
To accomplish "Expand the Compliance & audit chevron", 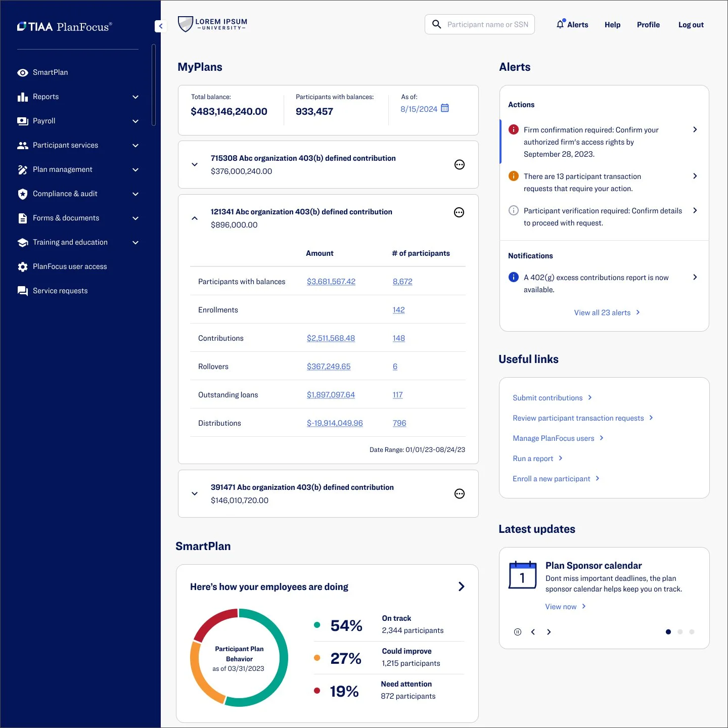I will coord(135,194).
